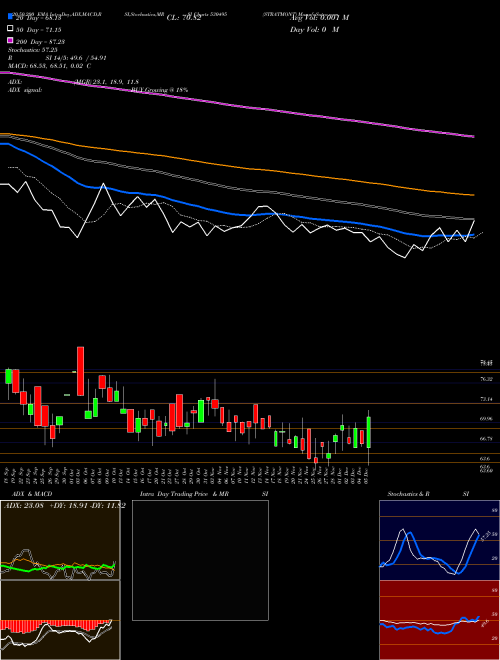Image resolution: width=500 pixels, height=660 pixels.
Task: Open the empty intraday trading price panel
Action: (x=200, y=560)
